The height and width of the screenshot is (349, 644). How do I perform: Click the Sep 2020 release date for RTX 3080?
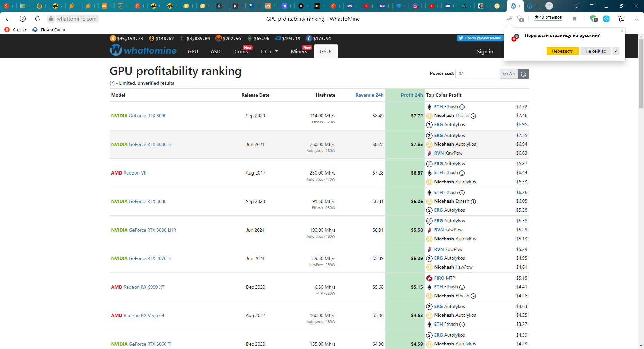tap(255, 201)
